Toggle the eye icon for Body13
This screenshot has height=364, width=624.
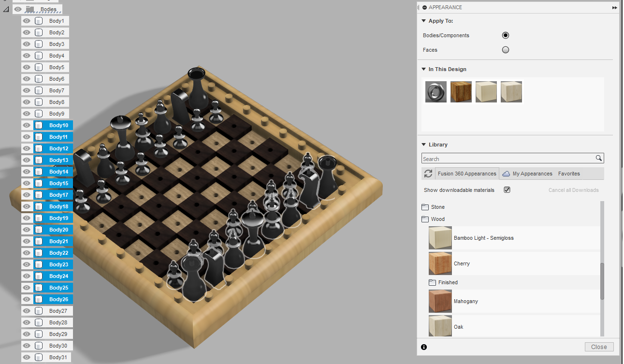27,160
